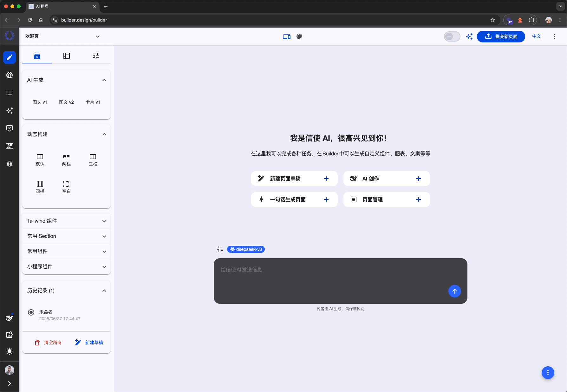Viewport: 567px width, 392px height.
Task: Click the model settings sliders icon
Action: [220, 249]
